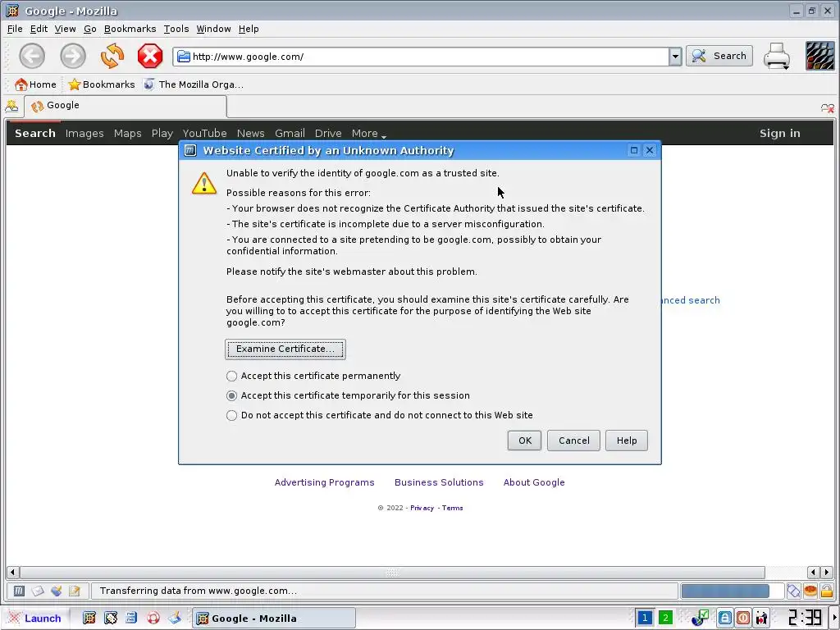840x630 pixels.
Task: Click the Google - Mozilla taskbar window button
Action: pyautogui.click(x=274, y=619)
